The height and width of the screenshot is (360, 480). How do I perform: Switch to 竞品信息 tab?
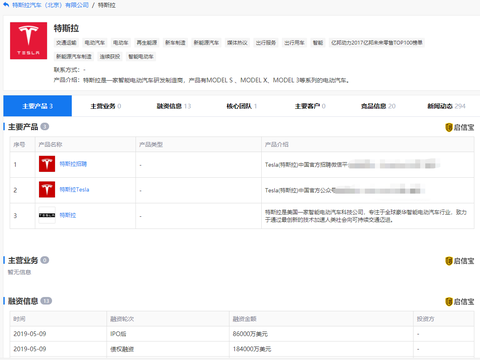[x=378, y=106]
